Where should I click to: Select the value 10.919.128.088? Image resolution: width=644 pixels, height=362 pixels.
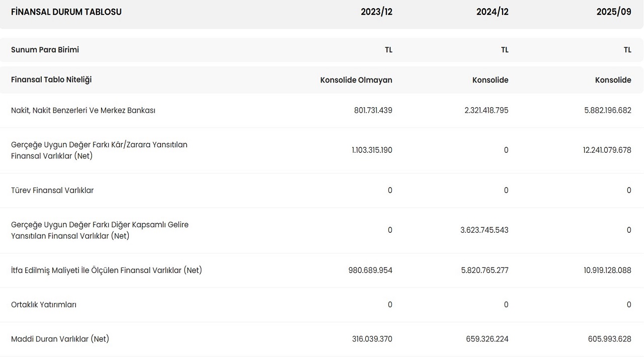click(607, 270)
